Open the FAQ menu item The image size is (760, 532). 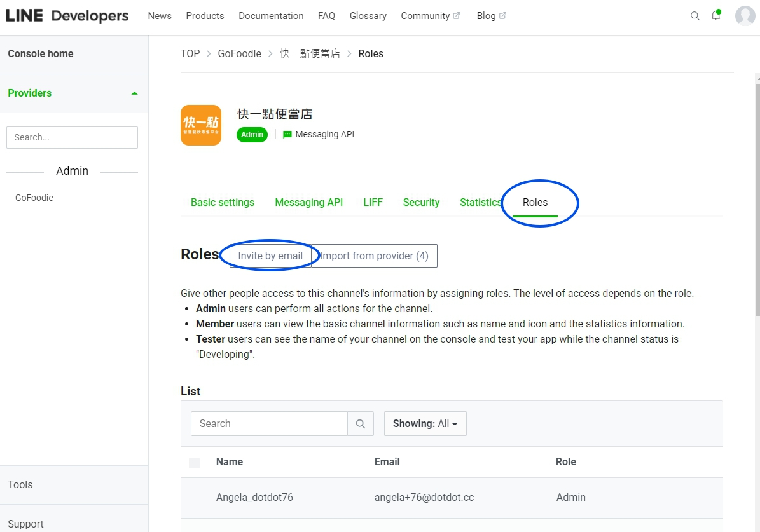[326, 15]
